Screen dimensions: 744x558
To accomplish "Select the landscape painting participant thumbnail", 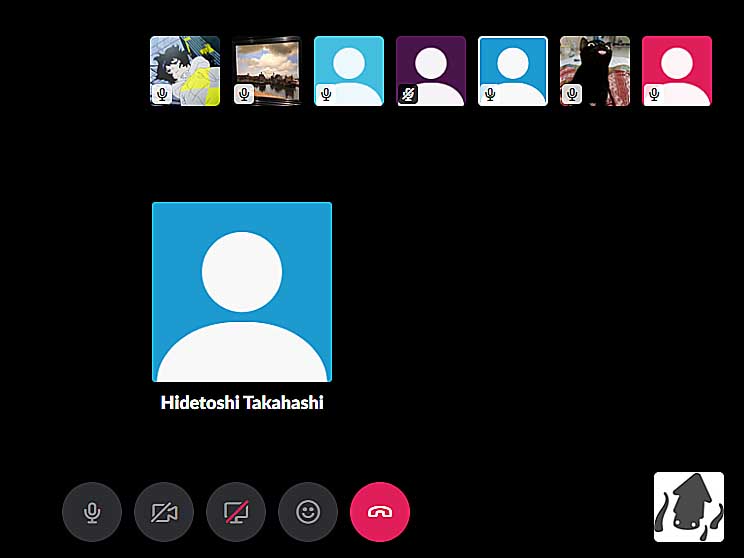I will (x=267, y=71).
